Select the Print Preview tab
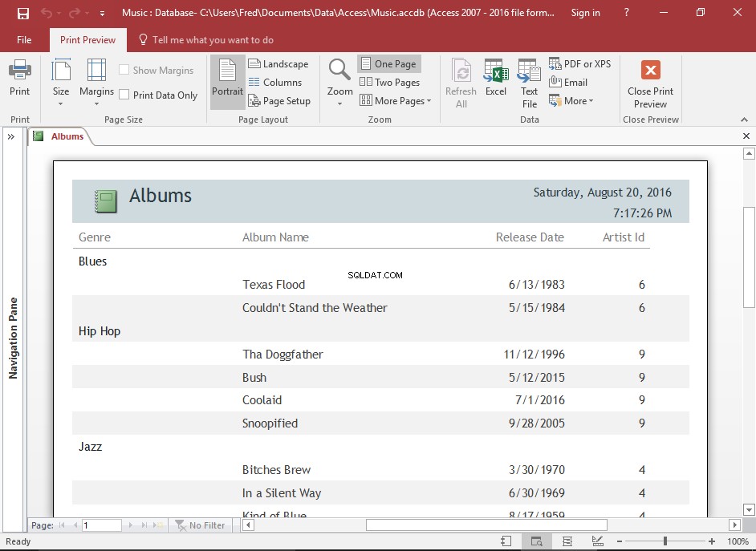Image resolution: width=756 pixels, height=551 pixels. click(87, 40)
